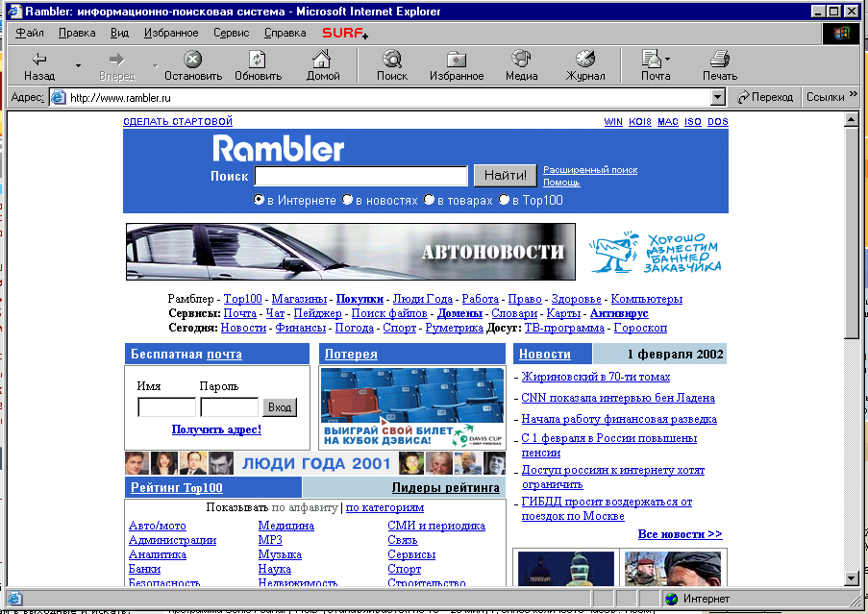This screenshot has height=614, width=868.
Task: Open the Медиа pane icon
Action: pos(521,59)
